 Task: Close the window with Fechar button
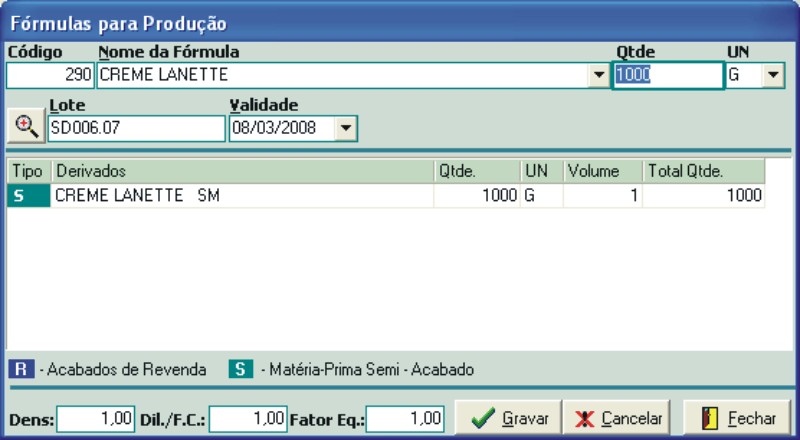(737, 419)
